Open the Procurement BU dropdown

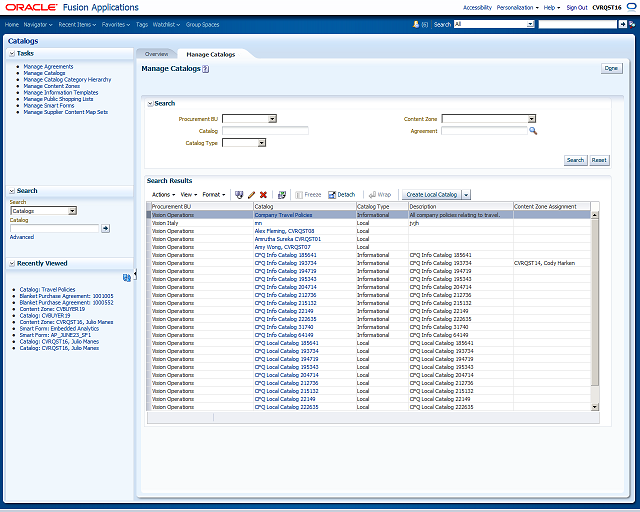click(272, 119)
